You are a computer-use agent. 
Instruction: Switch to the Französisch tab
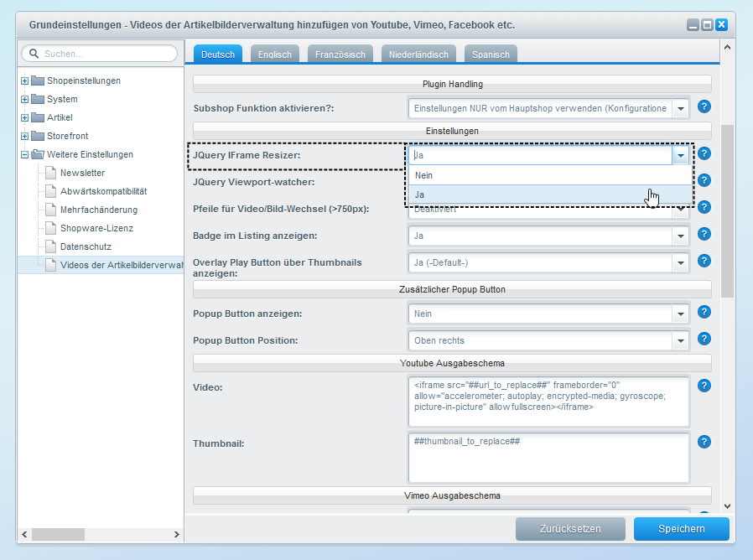340,54
